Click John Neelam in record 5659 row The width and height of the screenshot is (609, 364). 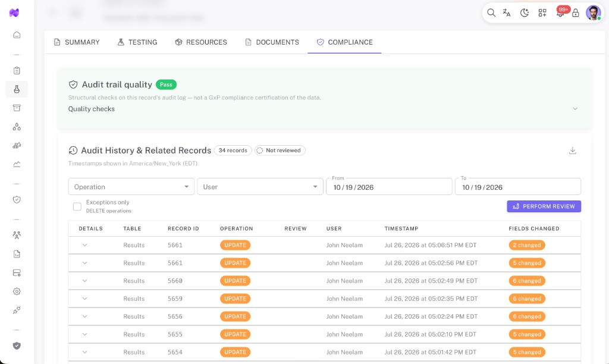344,299
